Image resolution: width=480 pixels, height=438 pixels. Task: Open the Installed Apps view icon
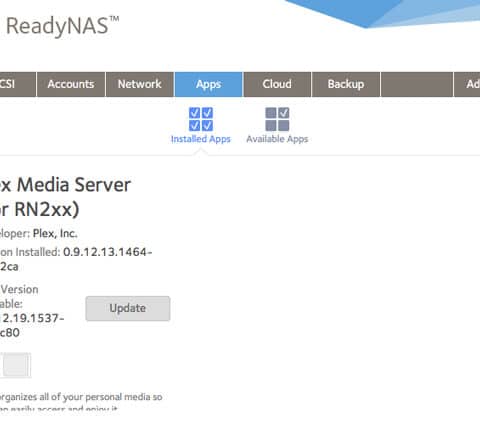coord(201,119)
